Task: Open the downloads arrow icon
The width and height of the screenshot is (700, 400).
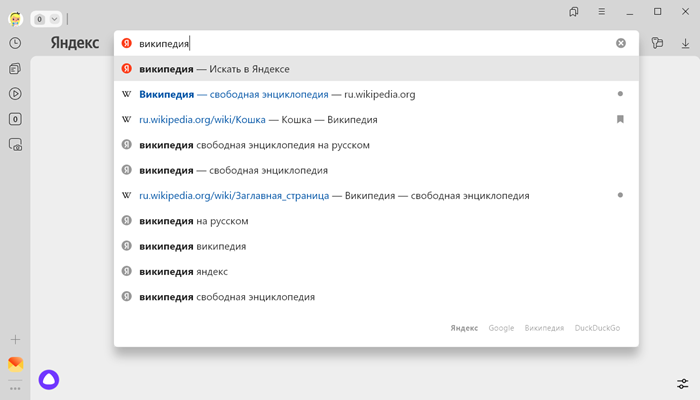Action: pos(685,43)
